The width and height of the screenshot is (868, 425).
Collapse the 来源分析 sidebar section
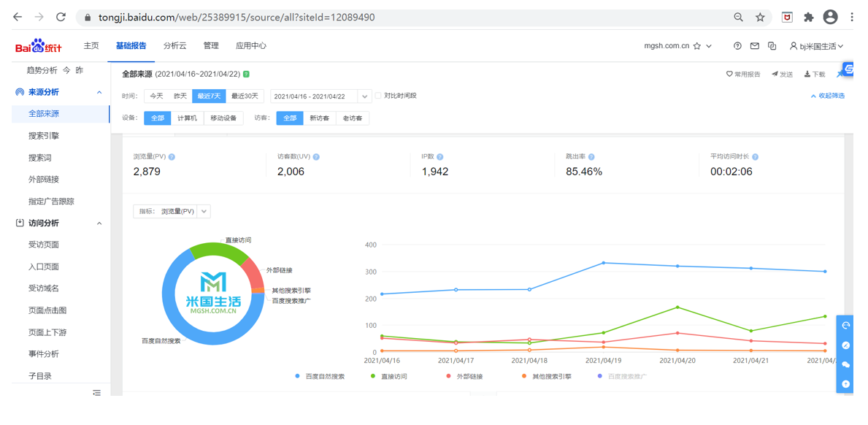point(99,93)
